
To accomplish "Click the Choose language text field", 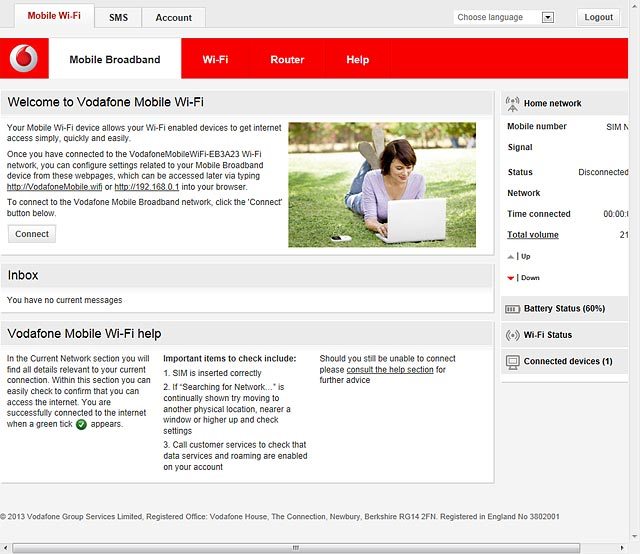I will tap(498, 17).
